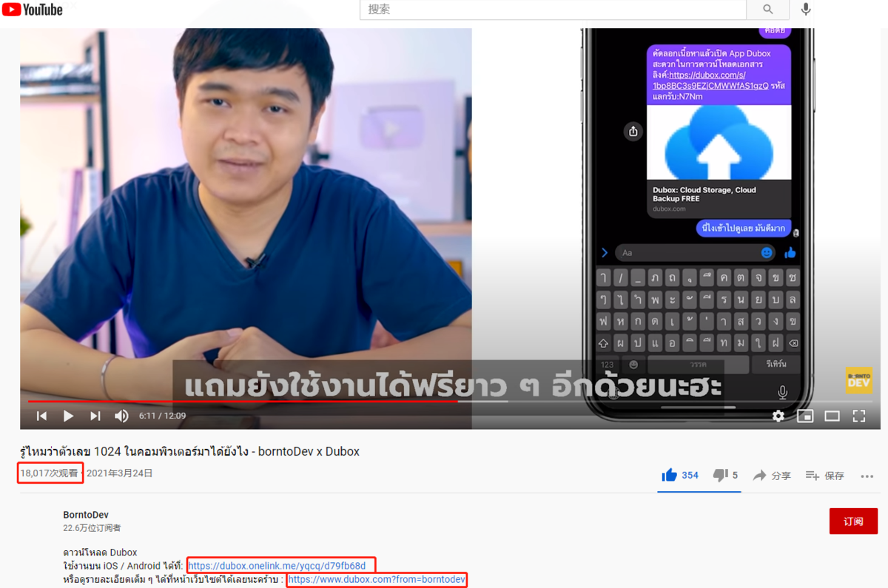888x588 pixels.
Task: Save the video using 保存
Action: pos(824,476)
